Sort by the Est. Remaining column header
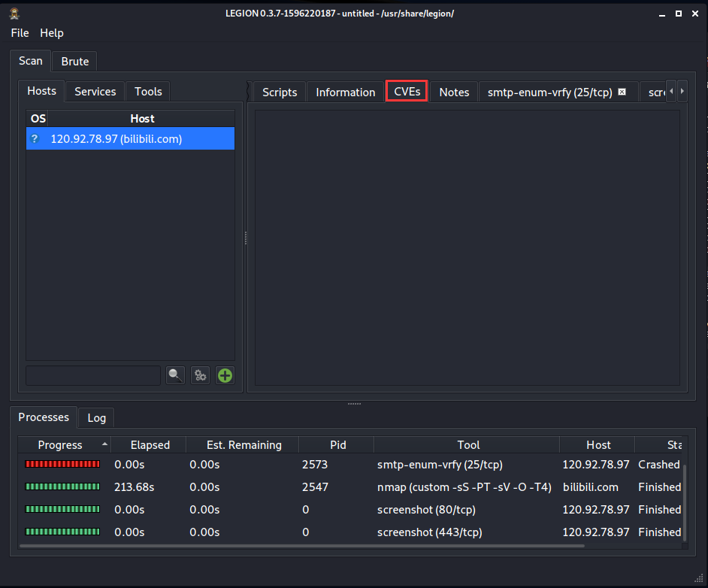The height and width of the screenshot is (588, 708). click(244, 445)
